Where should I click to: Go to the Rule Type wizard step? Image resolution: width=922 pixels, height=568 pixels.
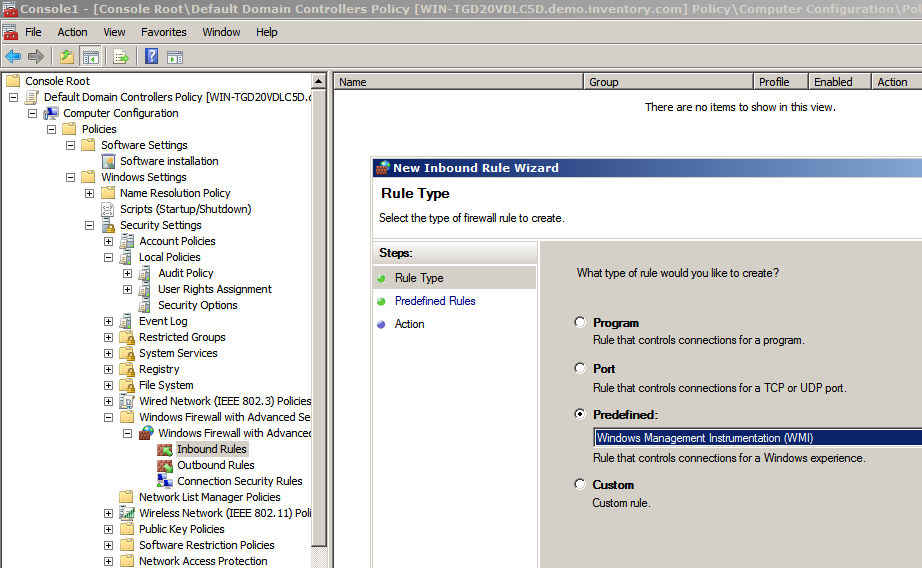419,278
